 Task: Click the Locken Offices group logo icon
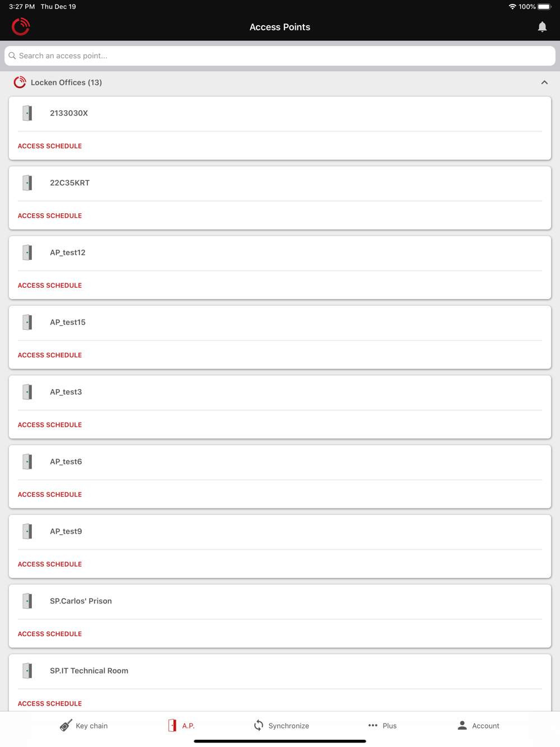[x=20, y=82]
